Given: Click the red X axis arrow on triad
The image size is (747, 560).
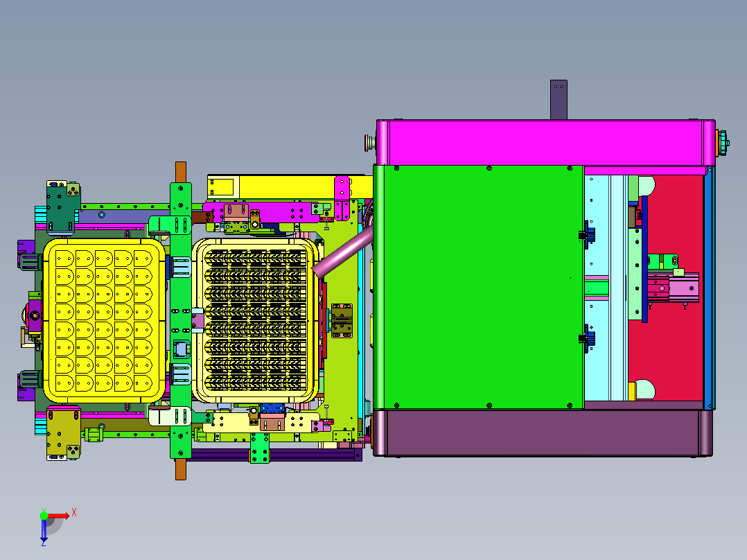Looking at the screenshot, I should click(59, 516).
